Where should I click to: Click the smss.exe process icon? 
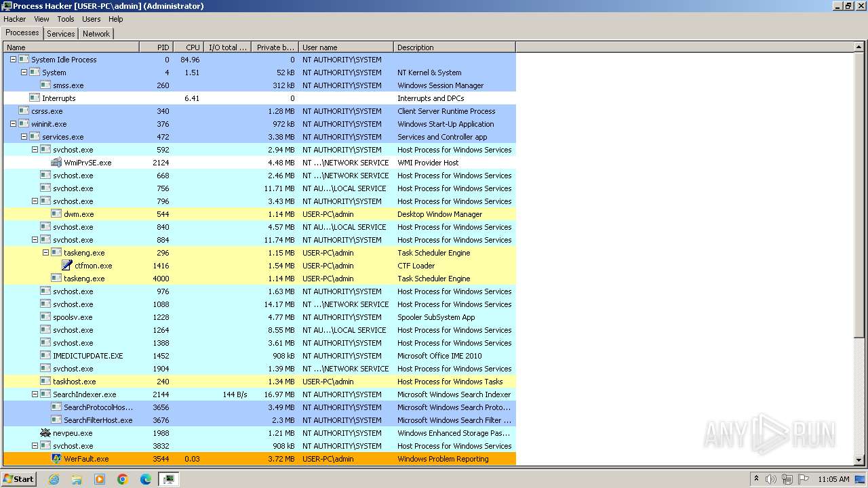coord(45,85)
